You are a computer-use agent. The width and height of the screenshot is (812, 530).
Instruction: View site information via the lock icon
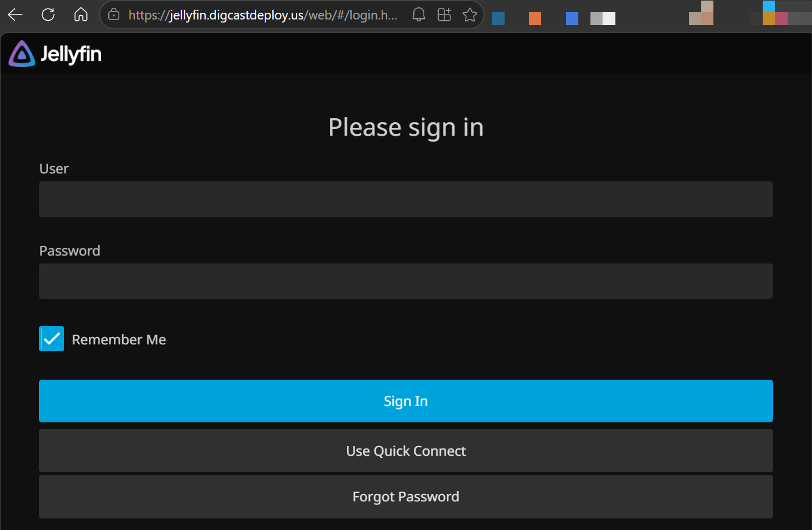pyautogui.click(x=114, y=15)
